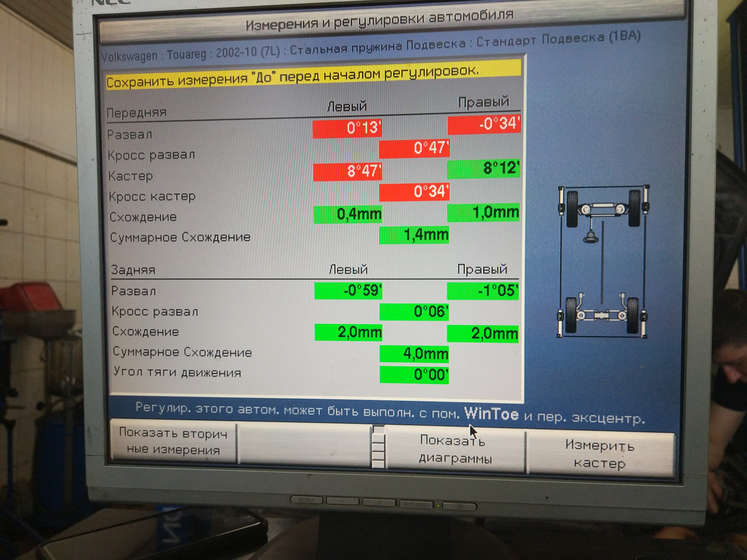The image size is (747, 560).
Task: Click the 'Показать диаграммы' button
Action: (455, 449)
